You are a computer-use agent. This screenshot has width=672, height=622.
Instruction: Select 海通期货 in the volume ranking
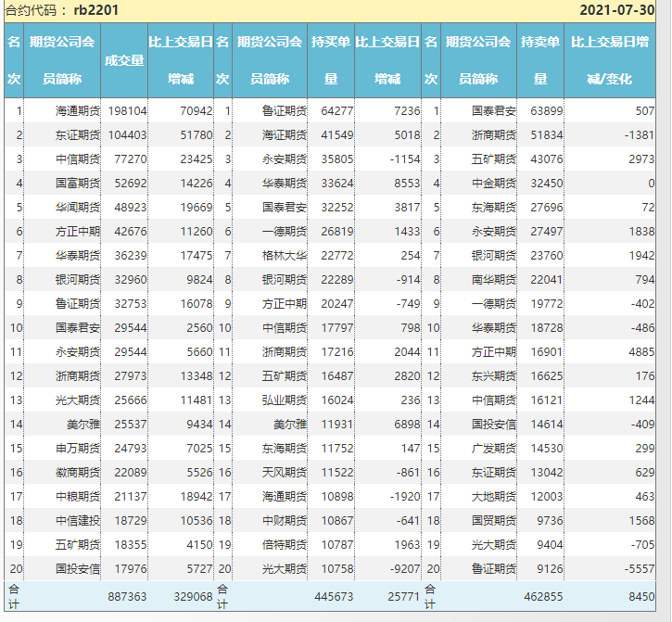tap(78, 111)
